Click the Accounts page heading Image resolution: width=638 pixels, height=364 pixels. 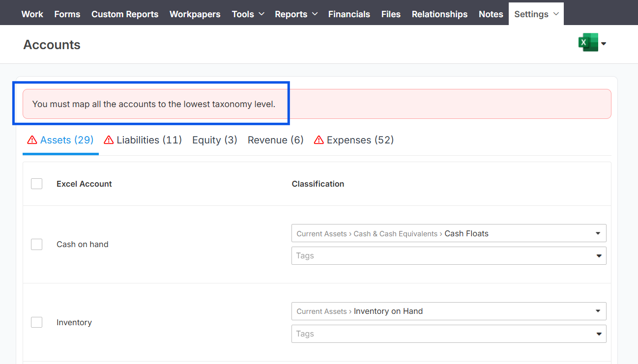[x=52, y=45]
